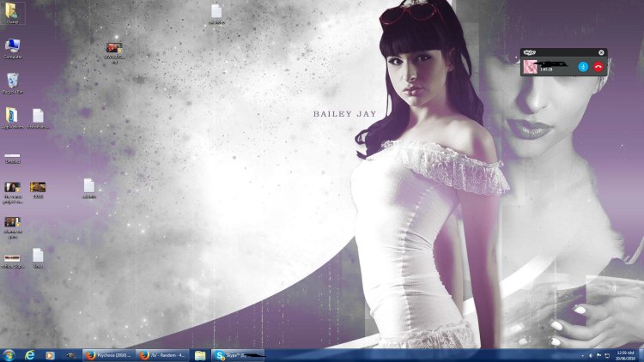Select the bottom-left banner image file
The image size is (644, 362).
(12, 261)
